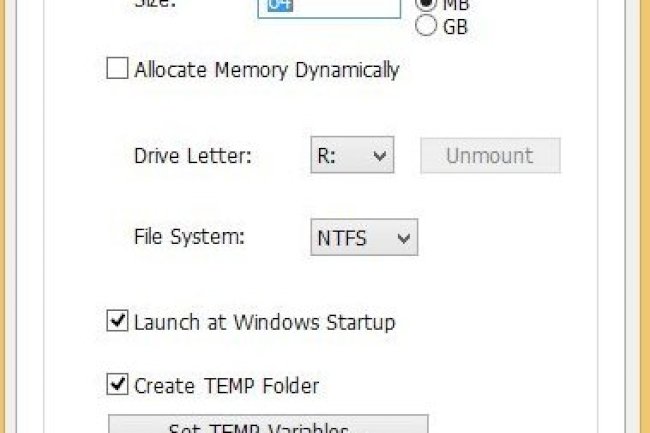Viewport: 650px width, 433px height.
Task: Select the GB size unit radio button
Action: point(425,27)
